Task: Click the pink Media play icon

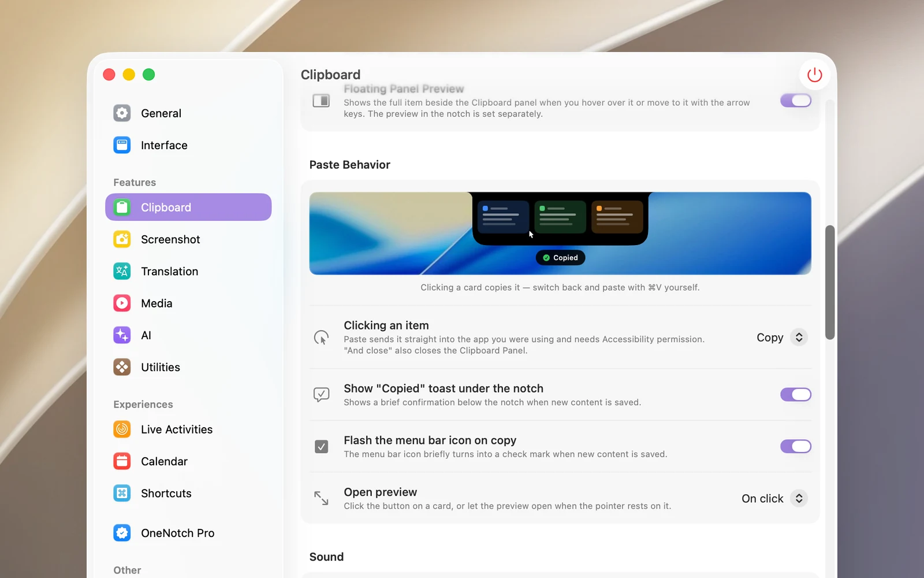Action: tap(122, 303)
